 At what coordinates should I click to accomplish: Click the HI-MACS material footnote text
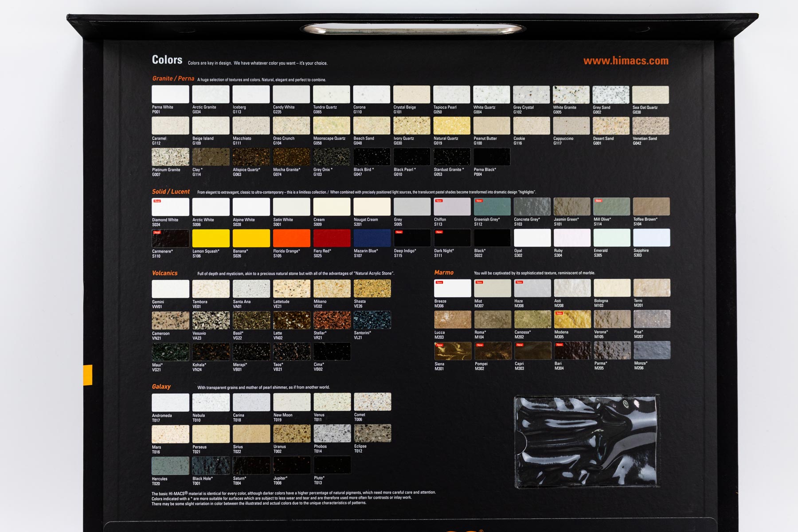pyautogui.click(x=293, y=498)
